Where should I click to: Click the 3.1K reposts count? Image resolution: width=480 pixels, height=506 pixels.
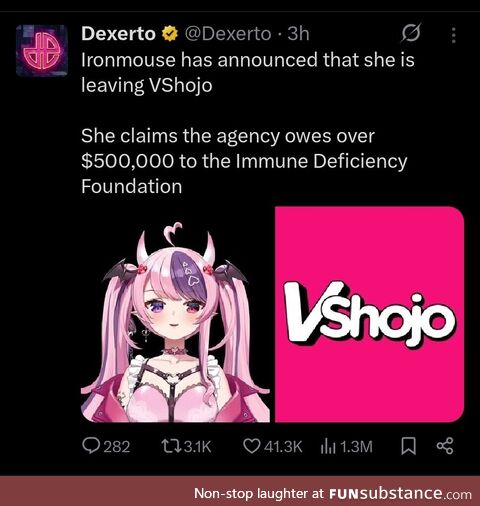(x=198, y=447)
